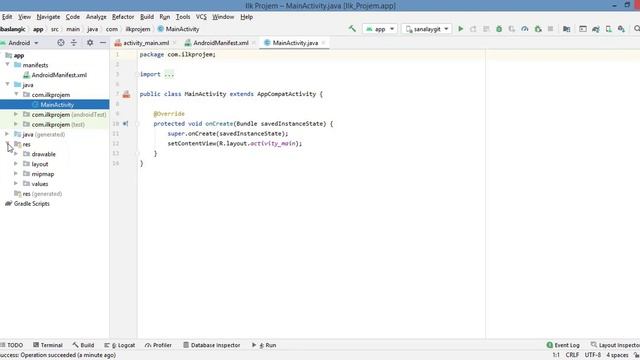Open Project panel gear settings
Viewport: 640px width, 360px height.
(90, 42)
